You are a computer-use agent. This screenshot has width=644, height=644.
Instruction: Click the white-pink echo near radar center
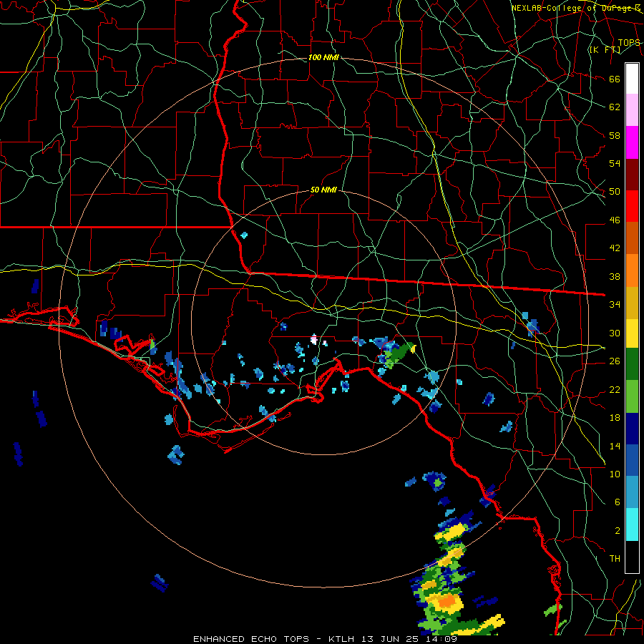314,339
